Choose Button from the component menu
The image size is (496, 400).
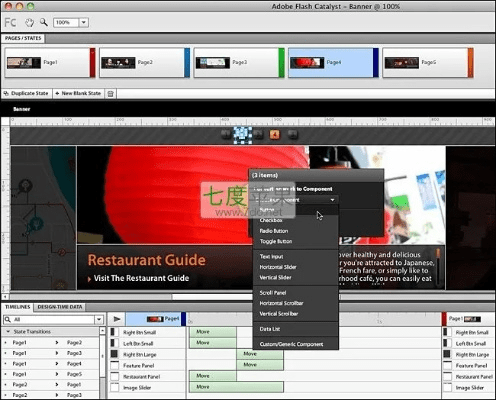click(296, 210)
